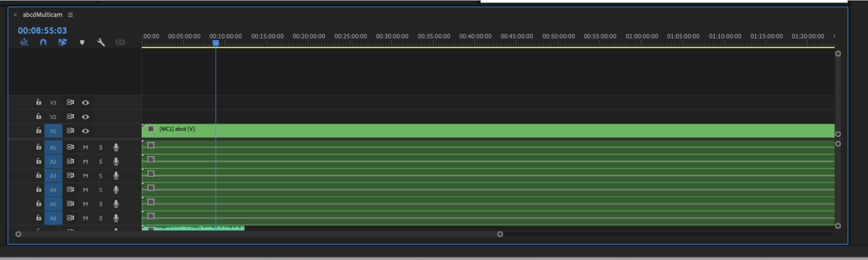Toggle sync lock on A2
This screenshot has width=868, height=260.
point(70,161)
